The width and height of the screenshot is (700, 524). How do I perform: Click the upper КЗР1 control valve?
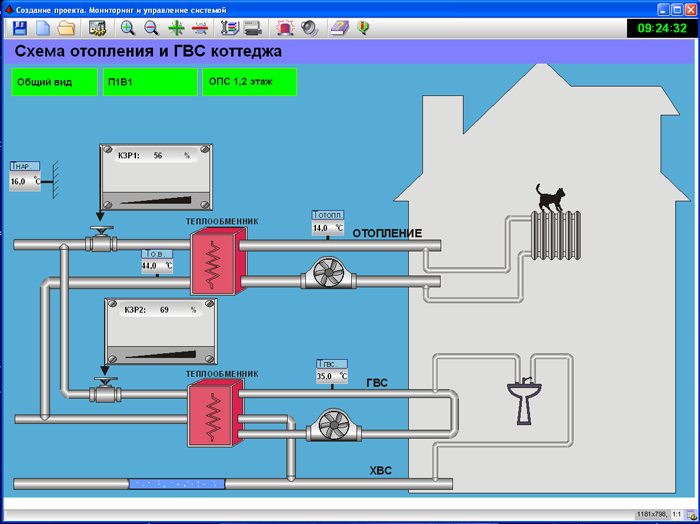[x=99, y=241]
